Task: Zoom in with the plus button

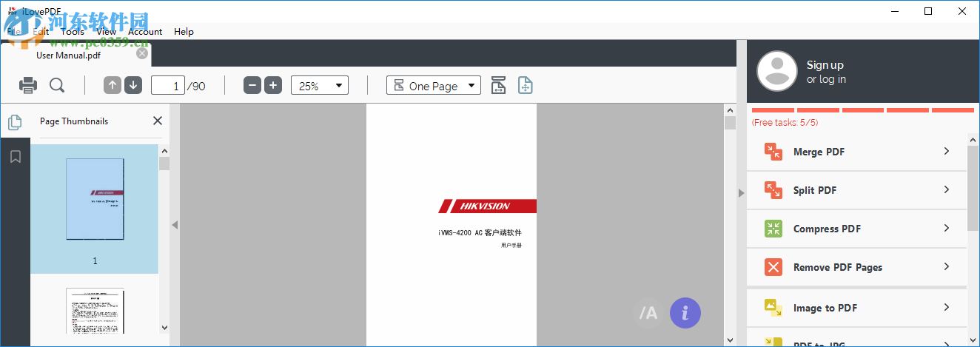Action: pos(273,86)
